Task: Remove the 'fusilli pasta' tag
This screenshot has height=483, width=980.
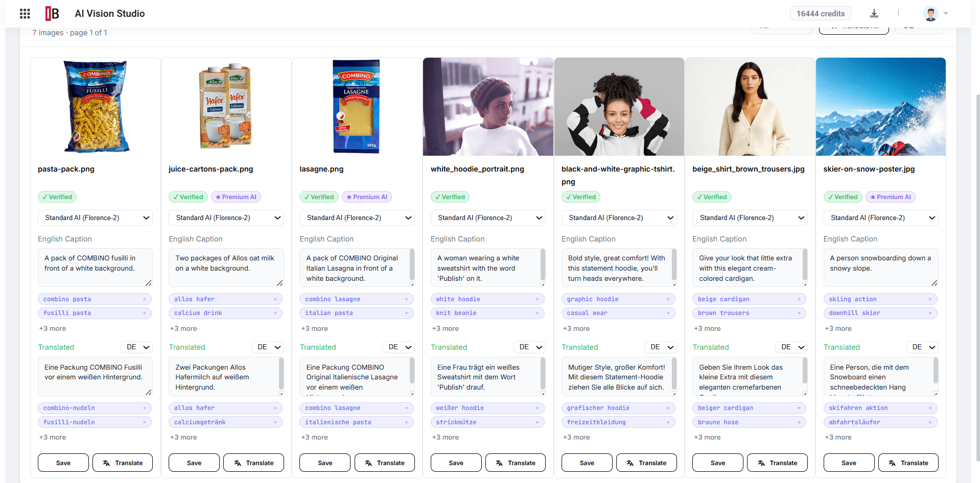Action: (145, 313)
